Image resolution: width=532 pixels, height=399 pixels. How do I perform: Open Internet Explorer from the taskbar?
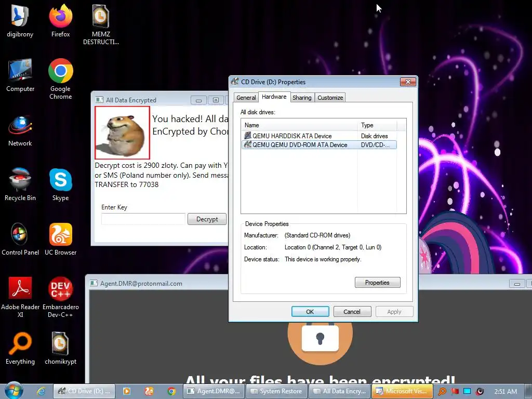pyautogui.click(x=41, y=391)
